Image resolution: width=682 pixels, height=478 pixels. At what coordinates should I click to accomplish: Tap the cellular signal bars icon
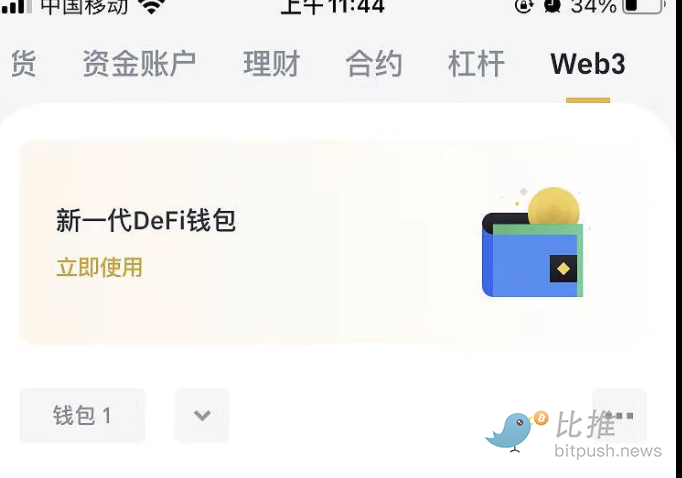click(16, 6)
